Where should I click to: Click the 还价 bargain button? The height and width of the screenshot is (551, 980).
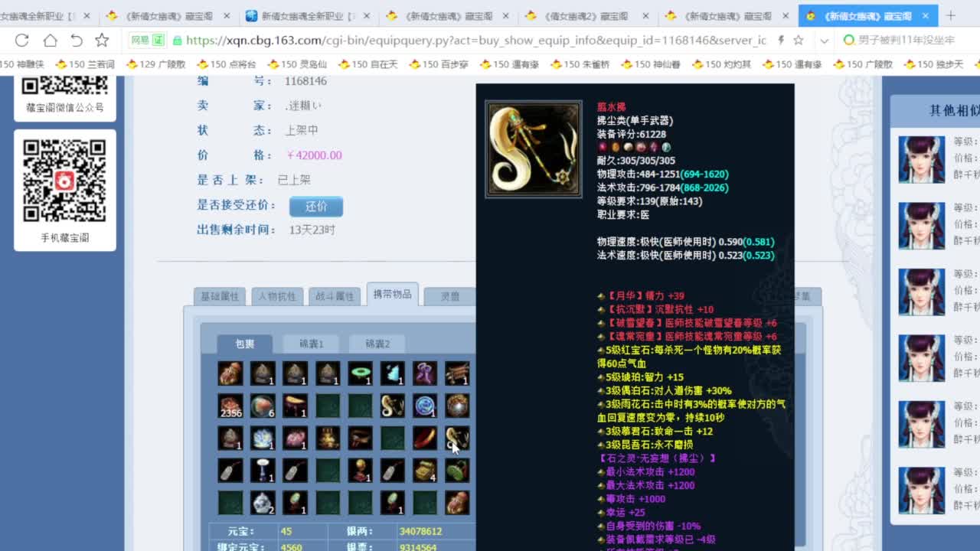click(x=316, y=207)
